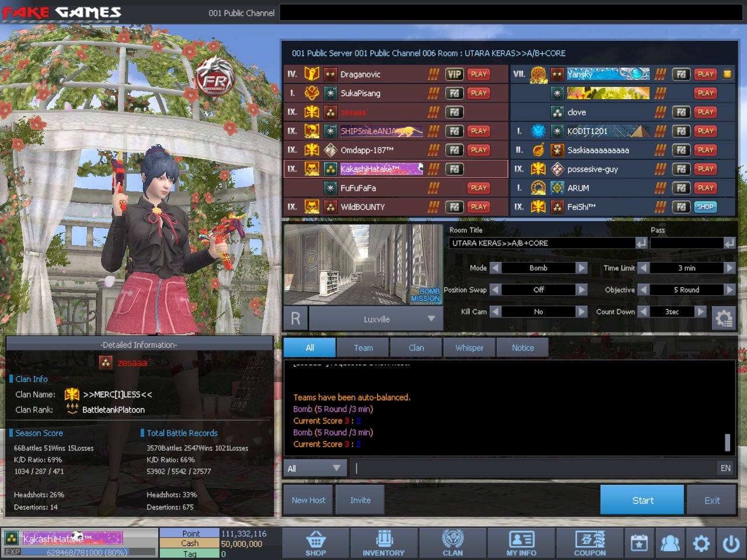Switch to the Clan chat tab
Screen dimensions: 747x560
[416, 348]
